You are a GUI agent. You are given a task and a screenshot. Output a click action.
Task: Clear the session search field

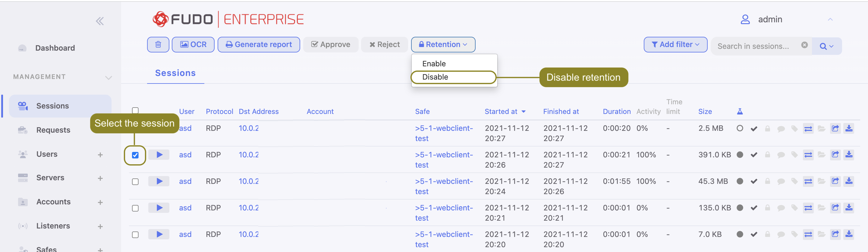[x=804, y=45]
